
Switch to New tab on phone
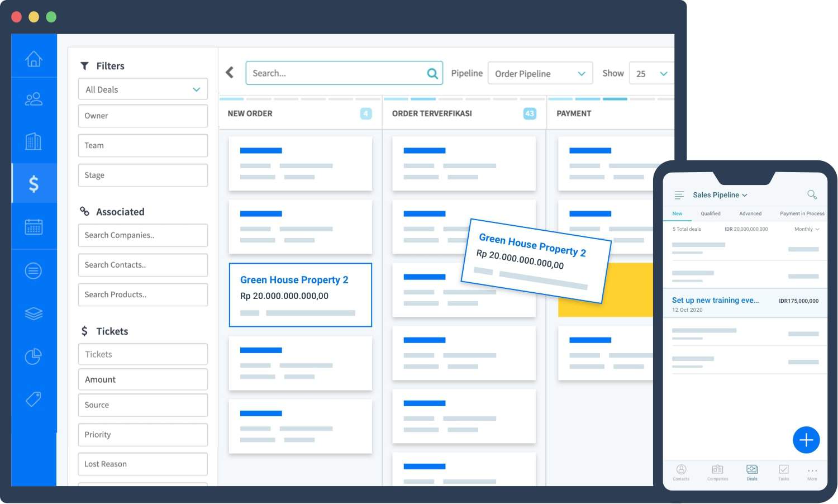pyautogui.click(x=677, y=213)
